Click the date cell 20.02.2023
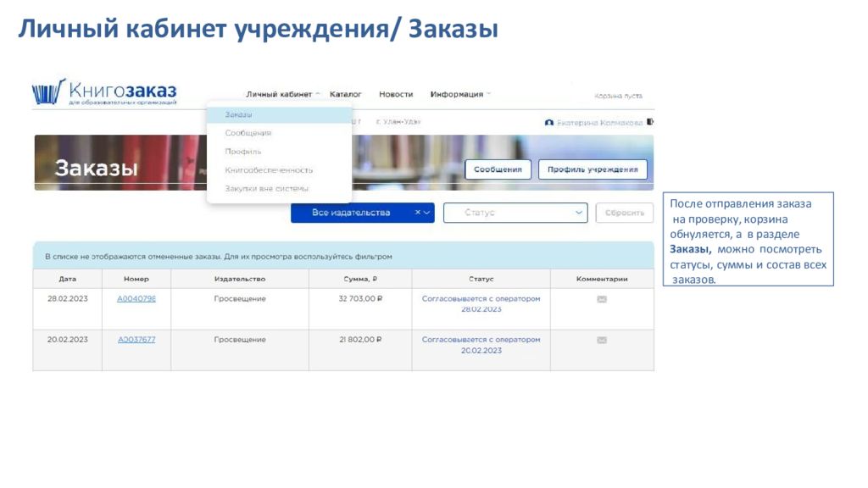 [x=68, y=340]
